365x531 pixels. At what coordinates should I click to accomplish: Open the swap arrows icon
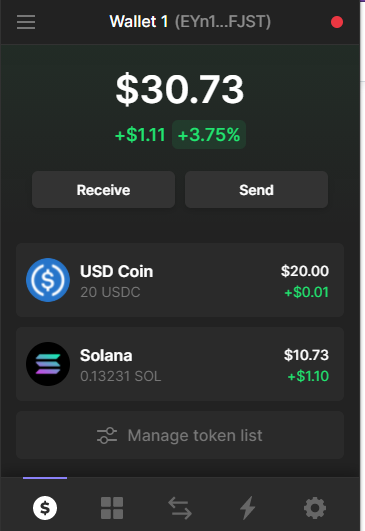pyautogui.click(x=180, y=508)
